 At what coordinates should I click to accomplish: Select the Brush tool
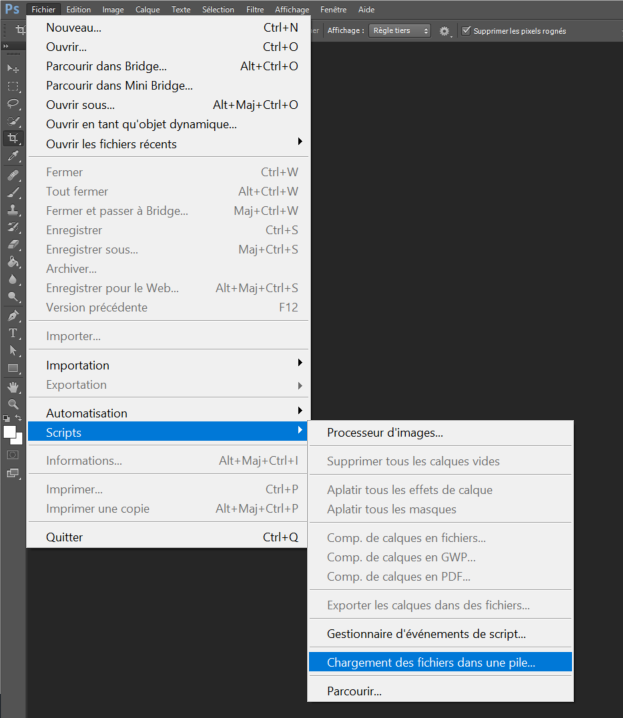click(x=13, y=192)
